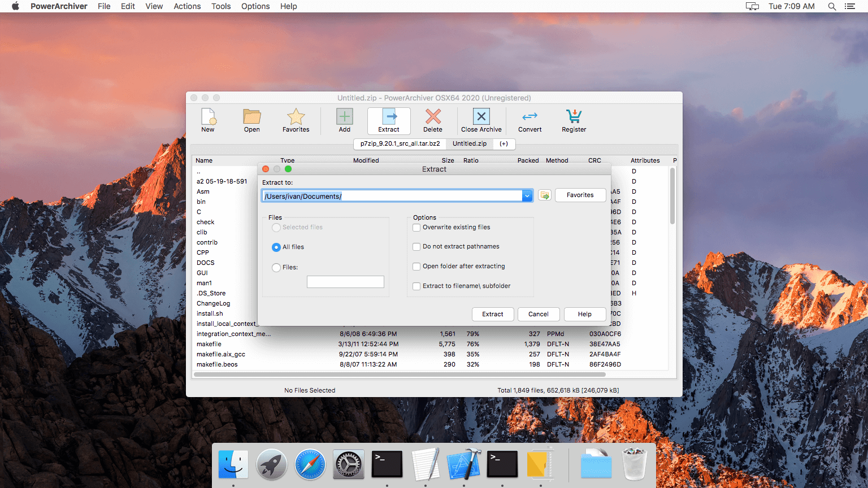Screen dimensions: 868x488
Task: Click the display mirroring icon in menu bar
Action: point(752,6)
